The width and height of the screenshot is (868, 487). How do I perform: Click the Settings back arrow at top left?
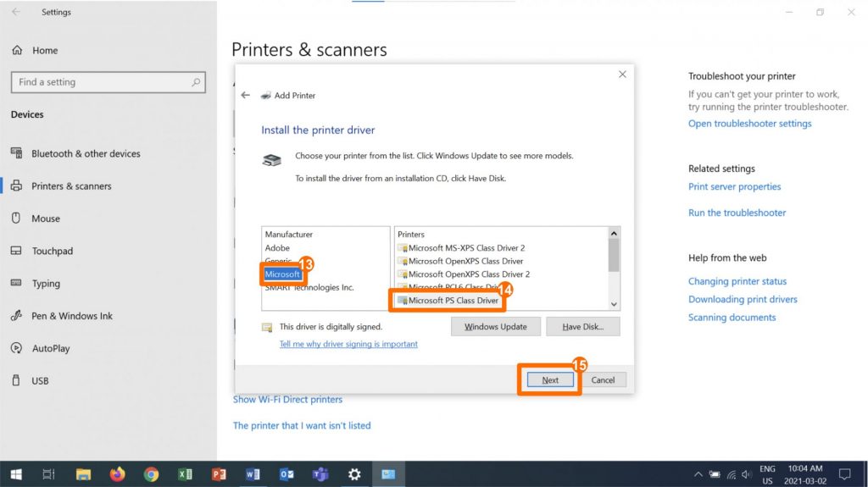pyautogui.click(x=16, y=13)
